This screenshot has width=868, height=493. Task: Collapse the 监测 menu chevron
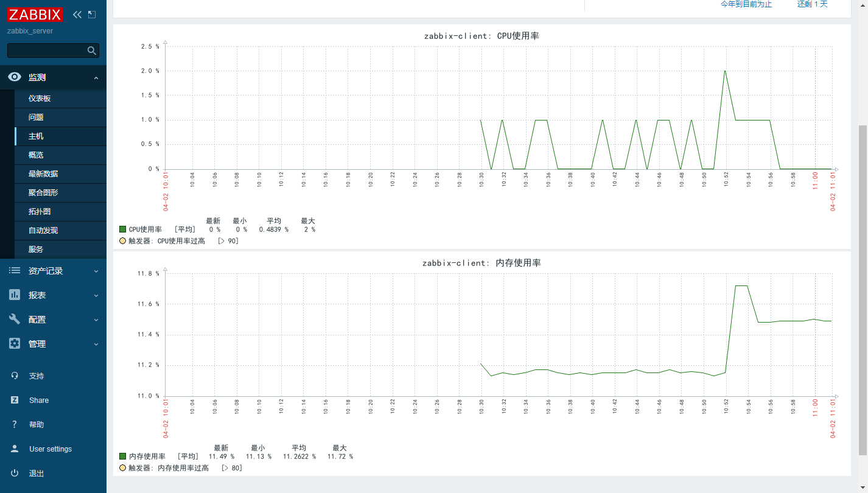pyautogui.click(x=96, y=78)
